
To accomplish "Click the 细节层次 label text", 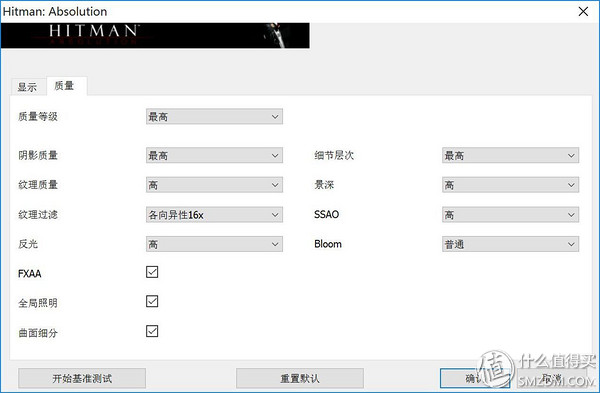I will point(334,155).
